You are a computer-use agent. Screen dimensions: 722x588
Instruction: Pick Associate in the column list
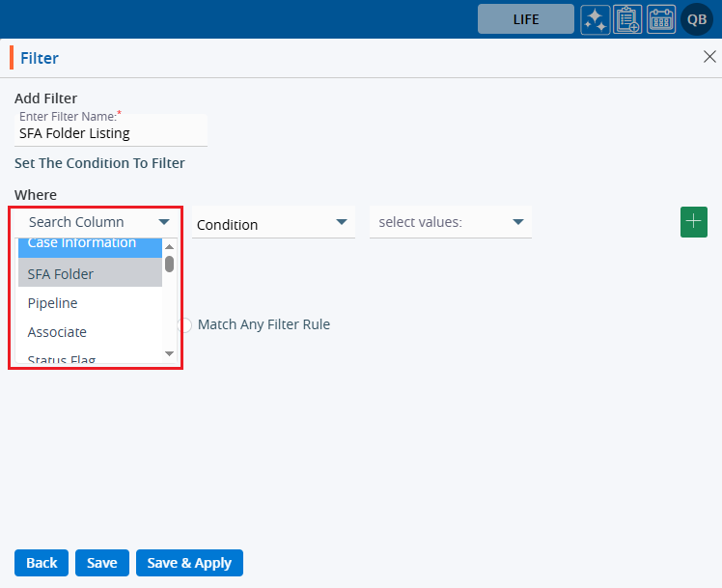(90, 332)
